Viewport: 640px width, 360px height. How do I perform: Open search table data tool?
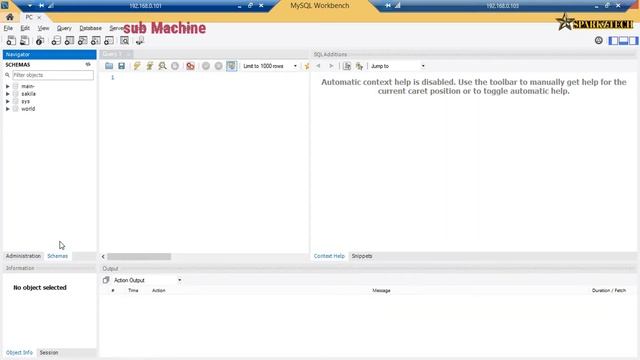(124, 40)
